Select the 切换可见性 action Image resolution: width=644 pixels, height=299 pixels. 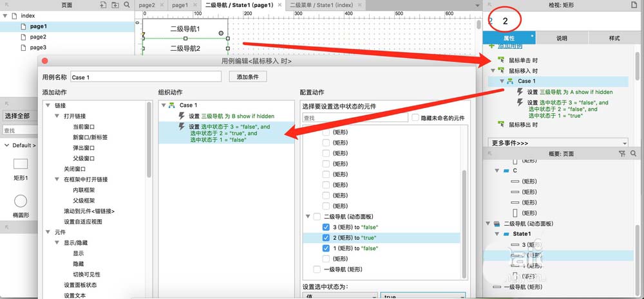87,275
